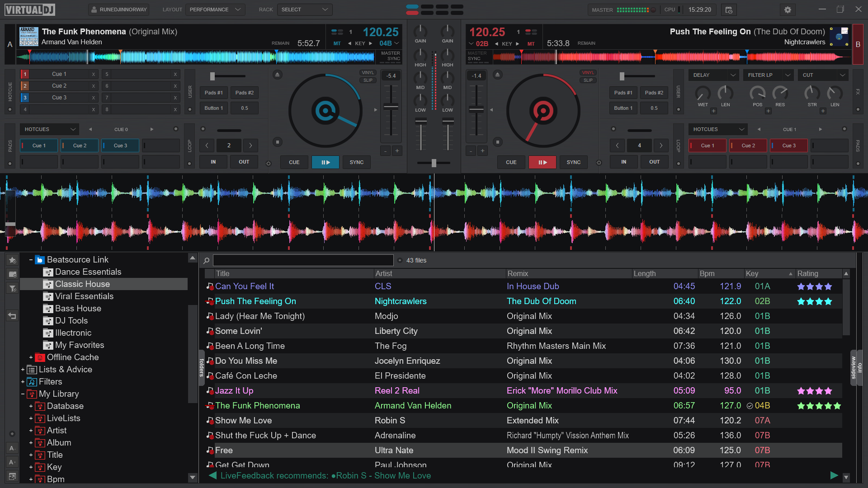Select deck A letter button
Screen dimensions: 868x488
click(10, 44)
